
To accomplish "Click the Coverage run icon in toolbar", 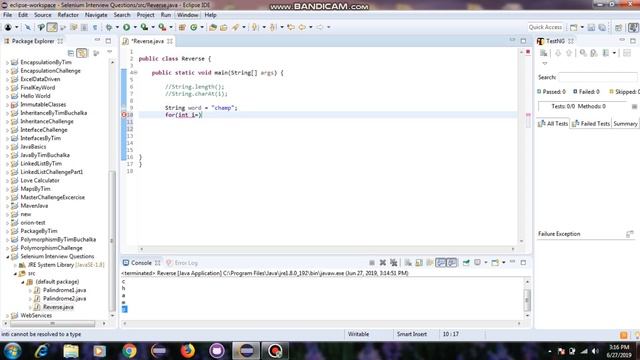I will pos(144,27).
